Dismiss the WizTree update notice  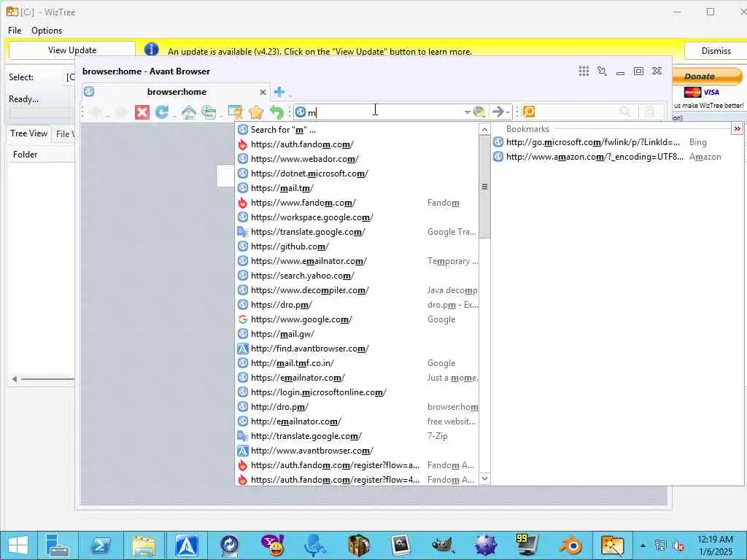(716, 50)
